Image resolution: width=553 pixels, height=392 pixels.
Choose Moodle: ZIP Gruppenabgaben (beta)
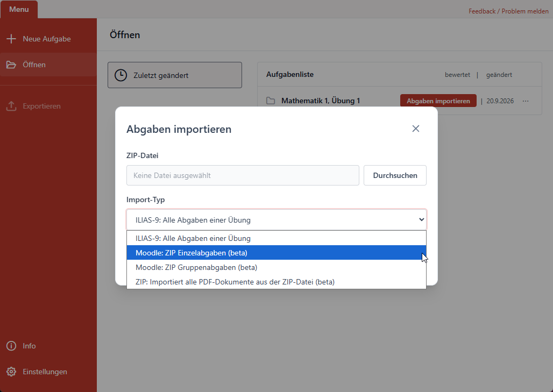pyautogui.click(x=276, y=267)
